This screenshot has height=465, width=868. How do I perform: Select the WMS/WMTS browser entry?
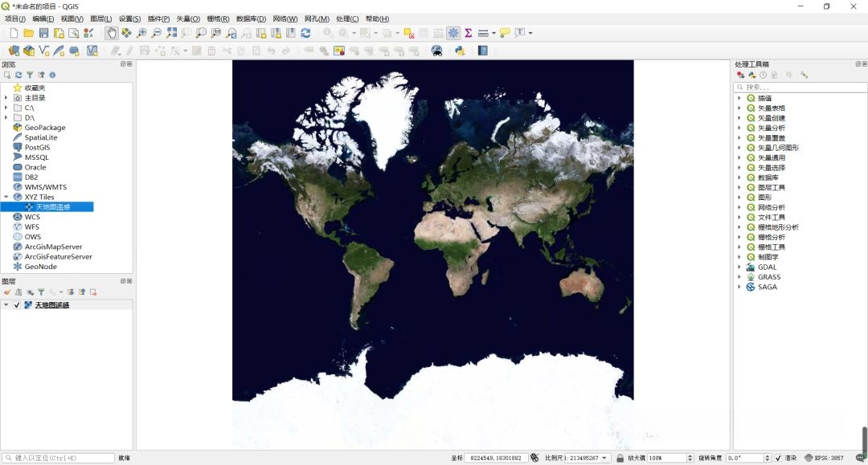[45, 187]
